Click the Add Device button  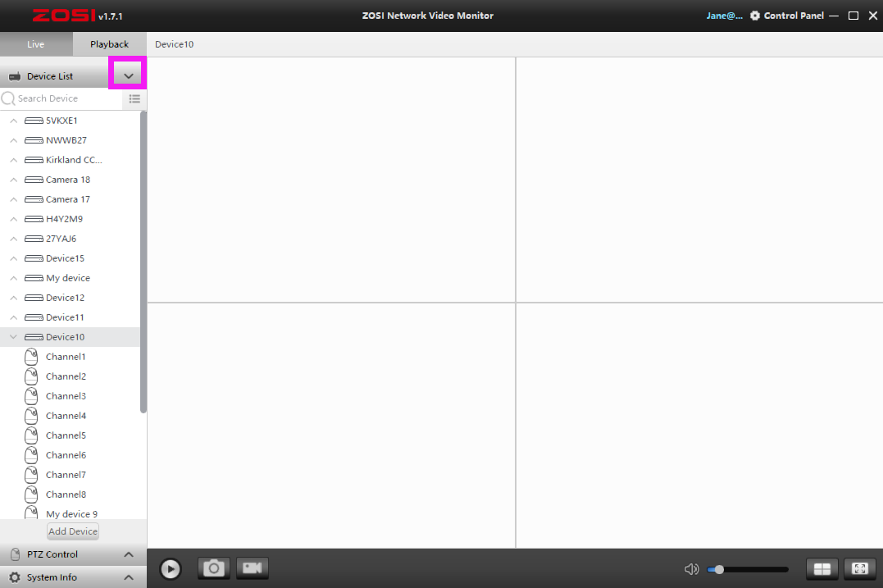click(73, 531)
